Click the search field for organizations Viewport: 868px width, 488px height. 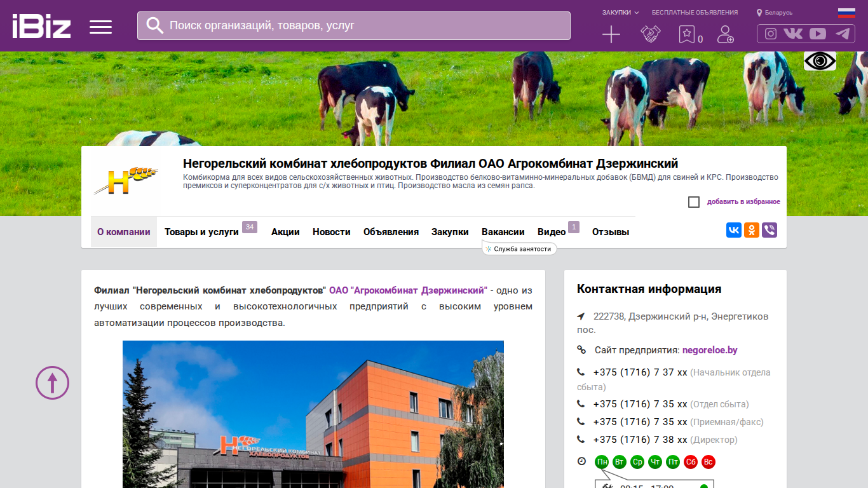click(x=354, y=25)
